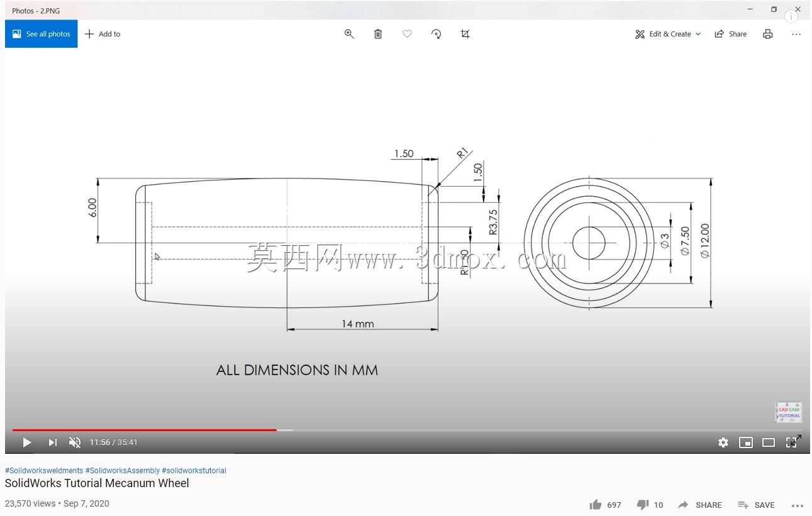812x516 pixels.
Task: Skip to next video
Action: click(53, 442)
